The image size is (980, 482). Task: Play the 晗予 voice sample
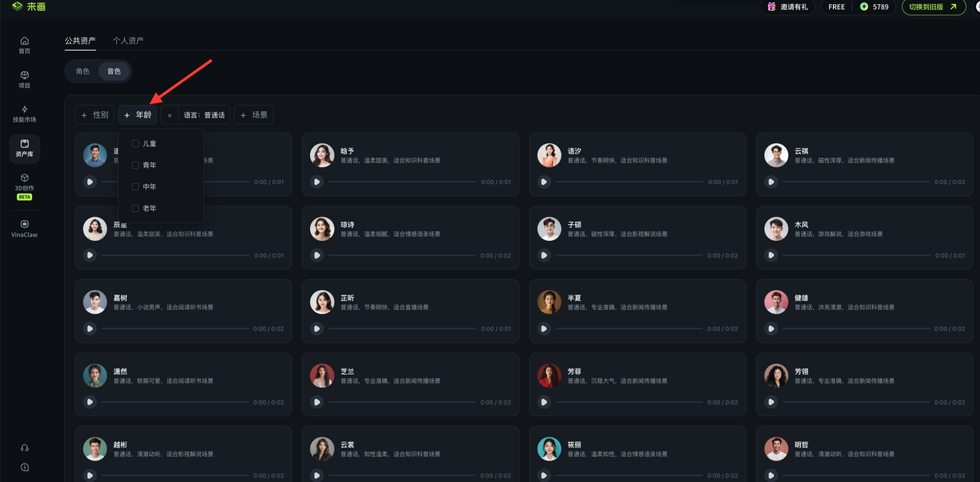tap(317, 182)
